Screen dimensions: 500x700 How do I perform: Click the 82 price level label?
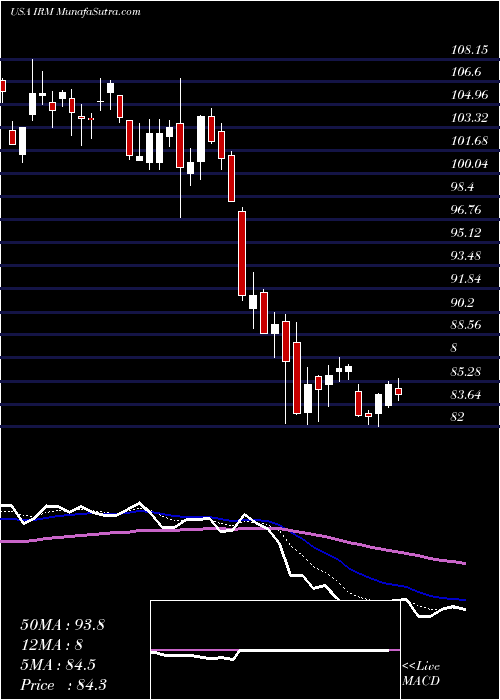coord(458,417)
